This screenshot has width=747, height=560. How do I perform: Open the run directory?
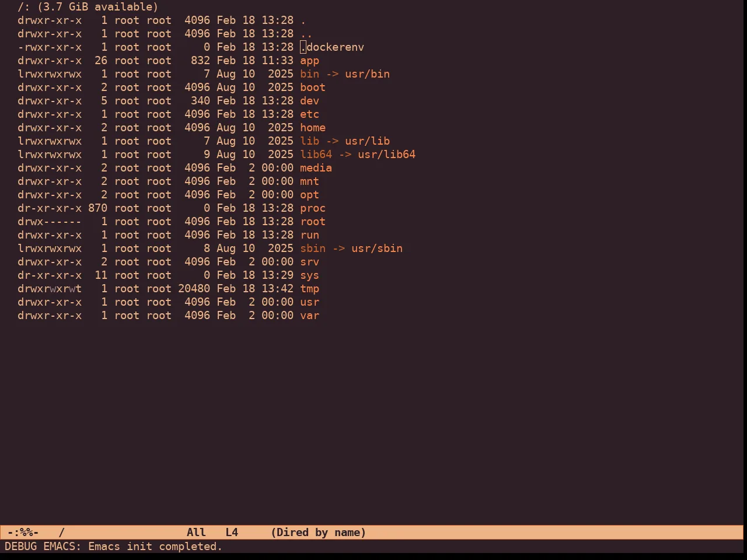pos(309,235)
